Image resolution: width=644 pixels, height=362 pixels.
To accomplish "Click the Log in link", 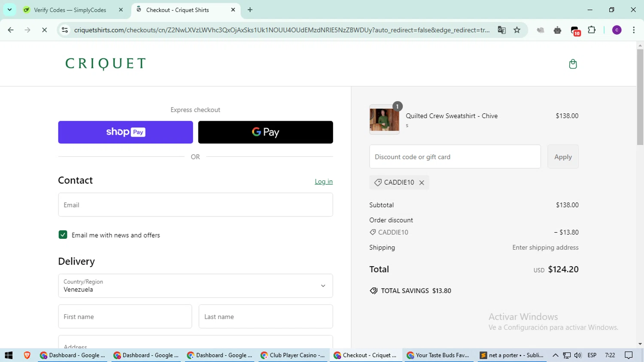I will (x=324, y=182).
